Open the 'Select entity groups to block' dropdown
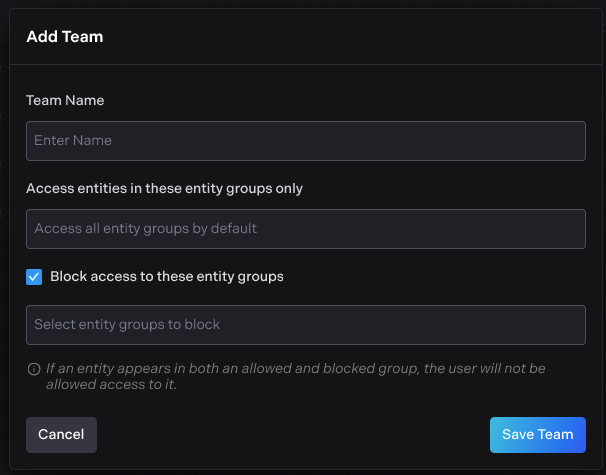This screenshot has width=606, height=475. 305,325
